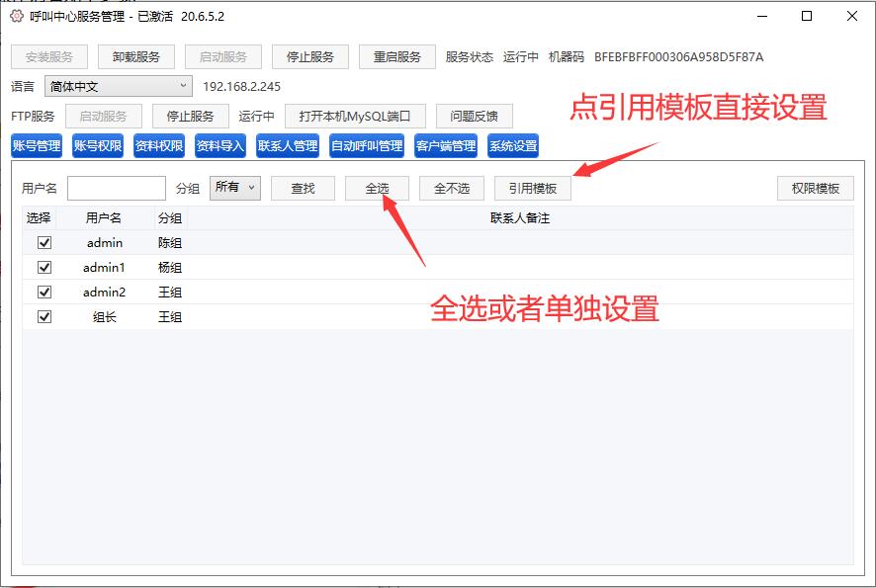Click the 用户名 column header
Image resolution: width=876 pixels, height=588 pixels.
(x=104, y=217)
